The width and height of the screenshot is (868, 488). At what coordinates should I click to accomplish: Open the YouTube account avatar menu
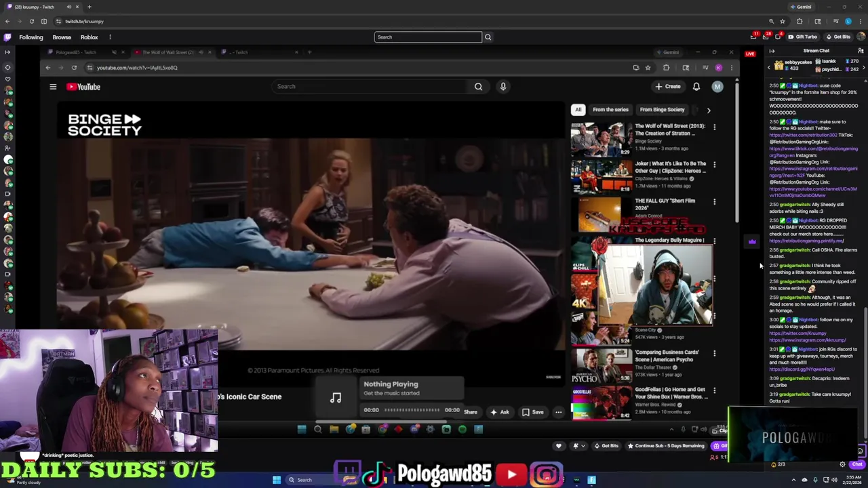pyautogui.click(x=717, y=86)
